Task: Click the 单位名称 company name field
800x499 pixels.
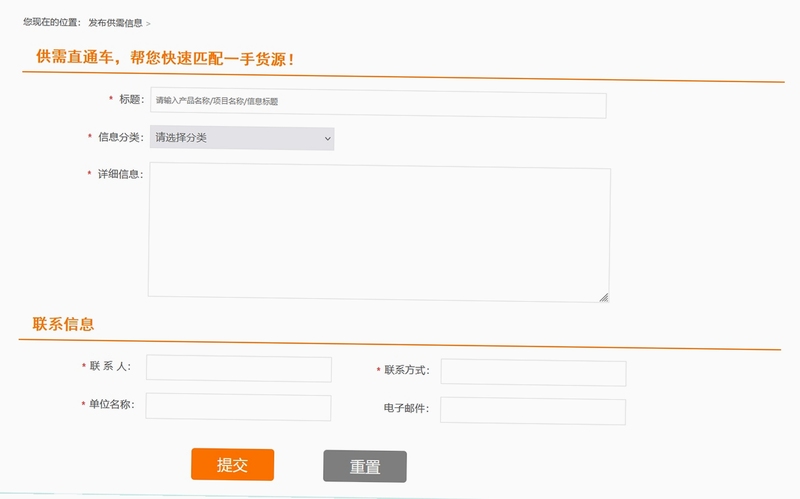Action: pos(238,407)
